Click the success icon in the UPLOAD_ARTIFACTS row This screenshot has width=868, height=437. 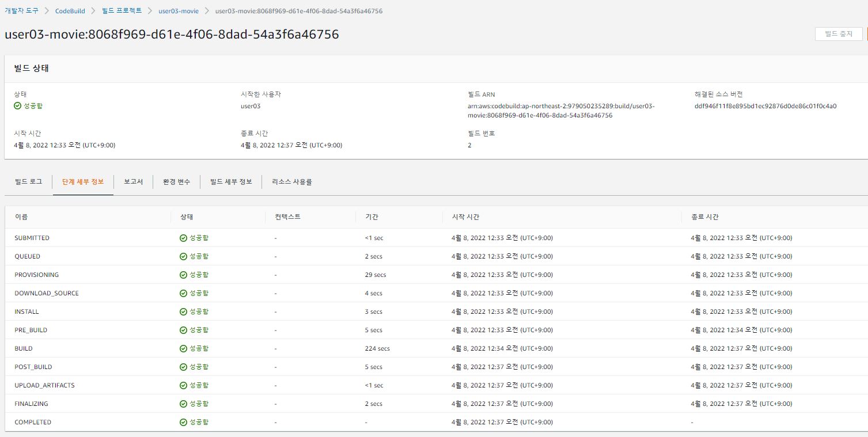click(x=183, y=385)
